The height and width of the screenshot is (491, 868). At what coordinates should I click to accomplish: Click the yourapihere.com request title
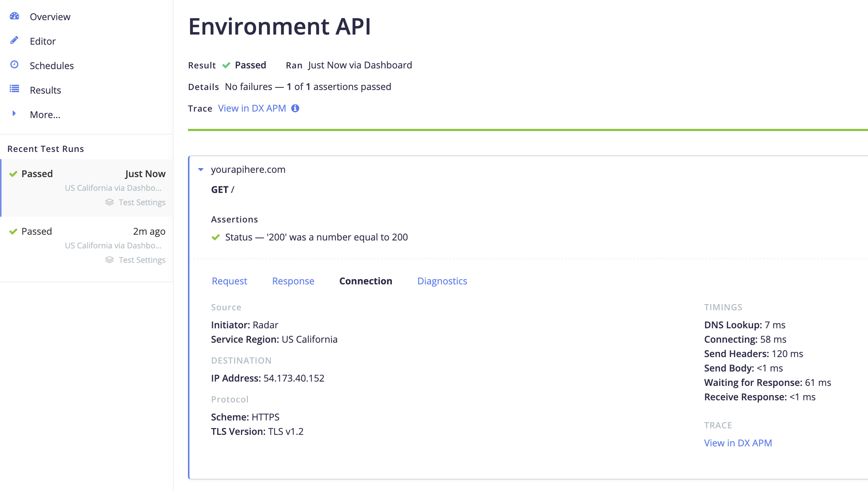pyautogui.click(x=248, y=170)
